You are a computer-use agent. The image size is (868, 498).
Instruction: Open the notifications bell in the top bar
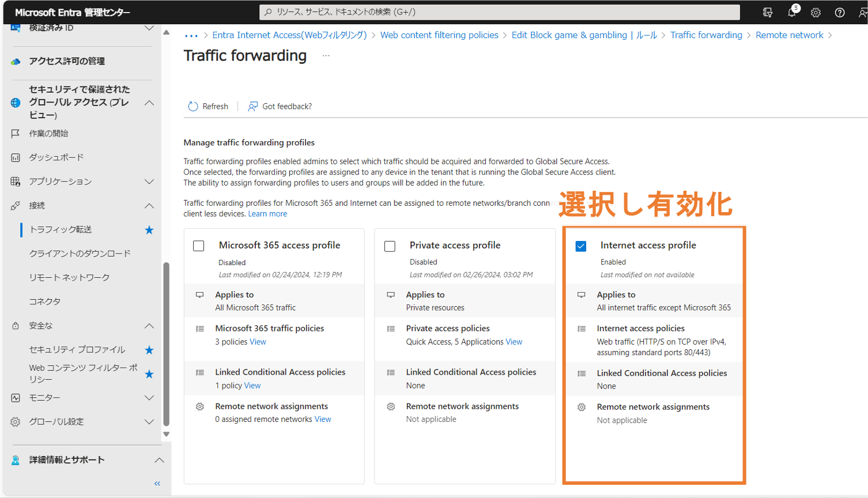point(792,12)
